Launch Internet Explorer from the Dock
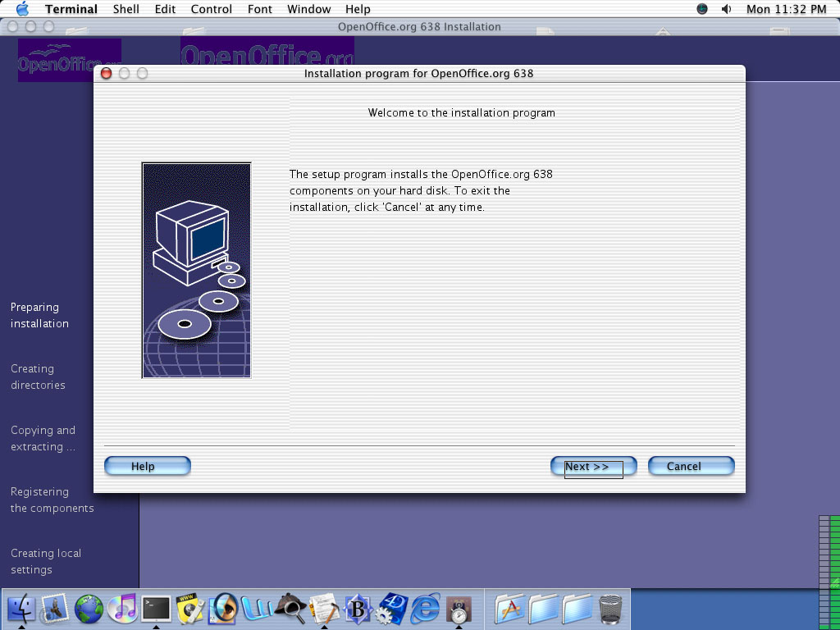Image resolution: width=840 pixels, height=630 pixels. click(x=426, y=609)
